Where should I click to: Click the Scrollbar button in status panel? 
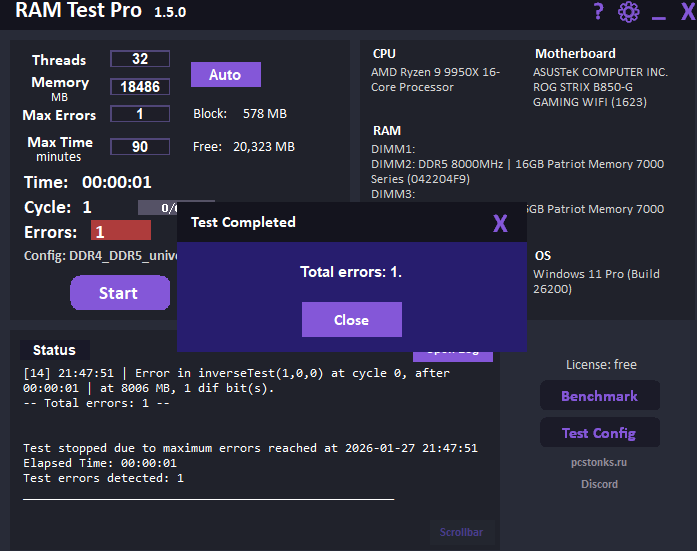461,532
